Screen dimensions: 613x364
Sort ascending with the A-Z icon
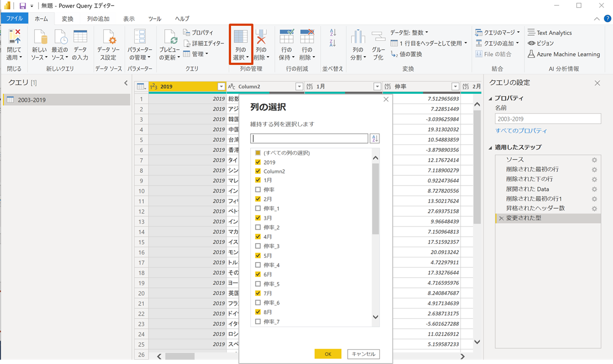pyautogui.click(x=333, y=33)
